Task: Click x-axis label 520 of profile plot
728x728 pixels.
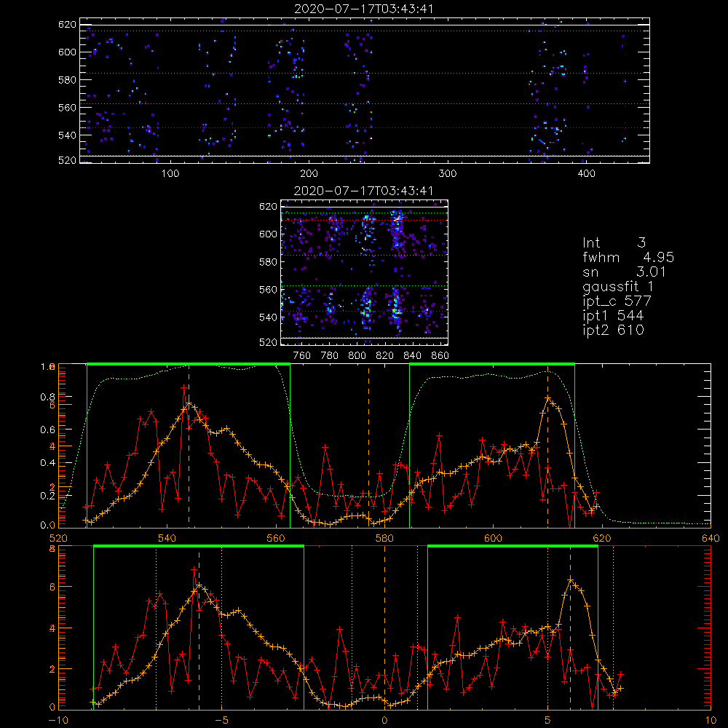Action: pyautogui.click(x=58, y=539)
